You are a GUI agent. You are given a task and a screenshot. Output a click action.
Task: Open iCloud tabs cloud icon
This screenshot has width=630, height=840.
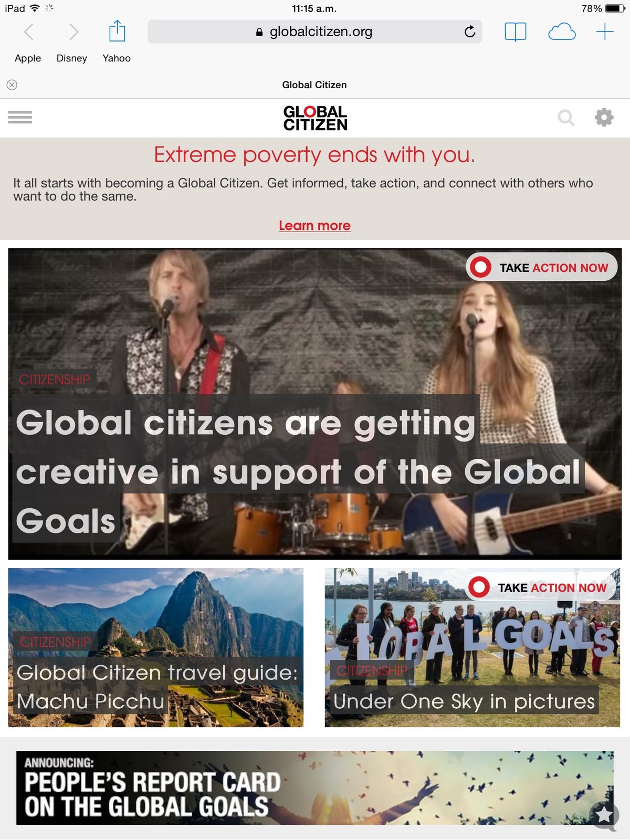(562, 32)
